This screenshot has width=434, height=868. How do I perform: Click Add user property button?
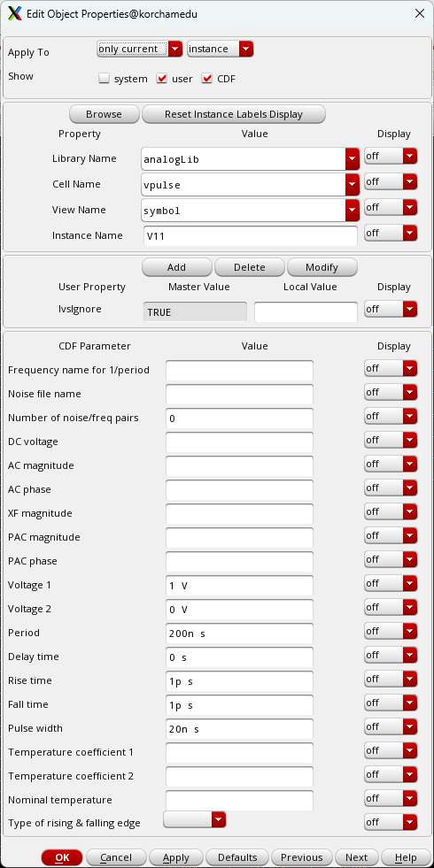pyautogui.click(x=177, y=267)
